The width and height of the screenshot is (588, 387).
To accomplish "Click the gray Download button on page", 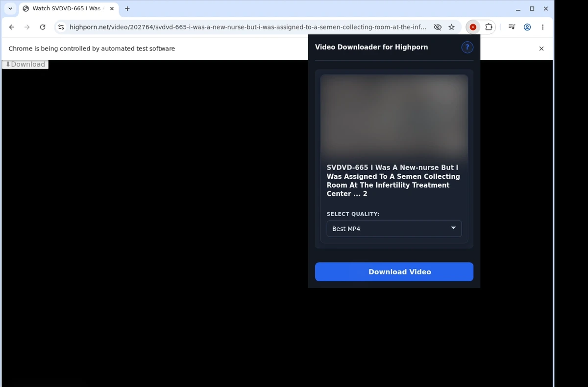I will pyautogui.click(x=25, y=64).
